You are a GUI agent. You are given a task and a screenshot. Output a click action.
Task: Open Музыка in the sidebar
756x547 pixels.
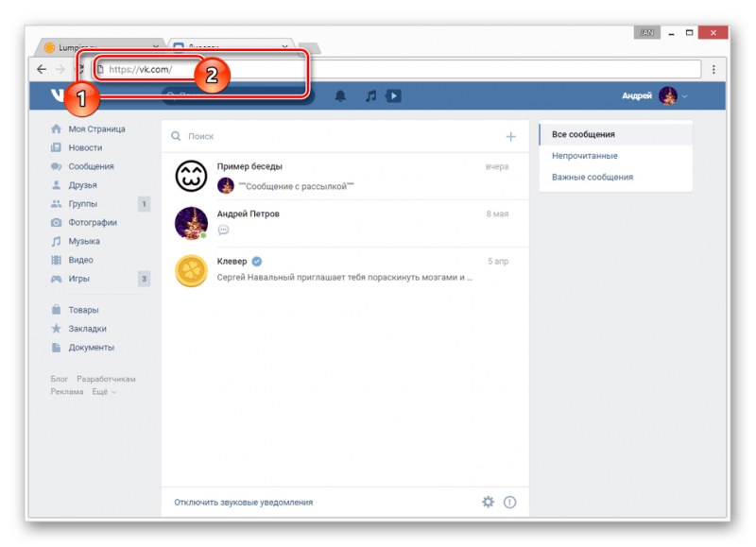(84, 242)
